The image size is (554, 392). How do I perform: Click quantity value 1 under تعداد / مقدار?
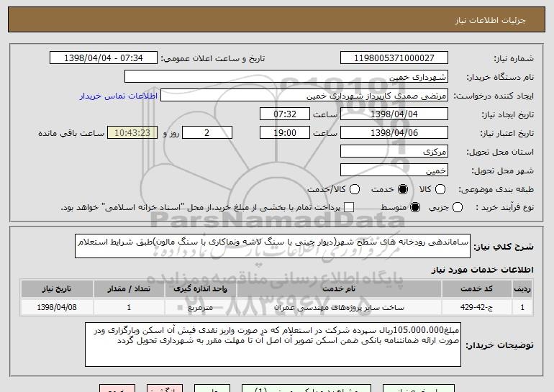pos(129,307)
